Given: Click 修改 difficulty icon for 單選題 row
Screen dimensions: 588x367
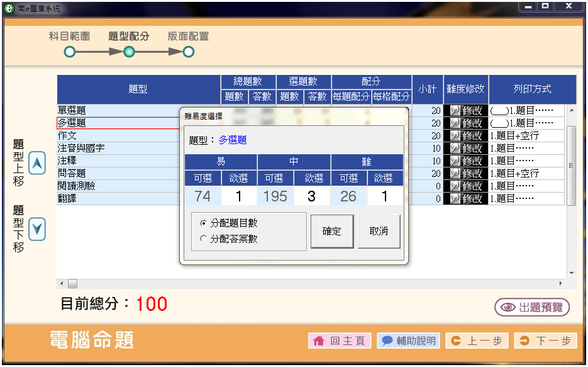Looking at the screenshot, I should pos(465,110).
